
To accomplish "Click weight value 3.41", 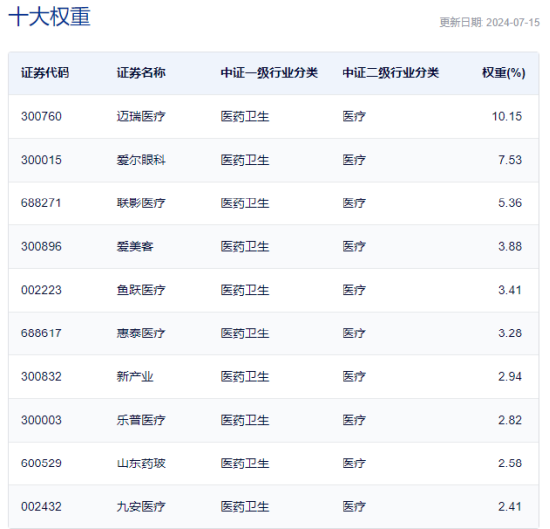I will (x=510, y=290).
